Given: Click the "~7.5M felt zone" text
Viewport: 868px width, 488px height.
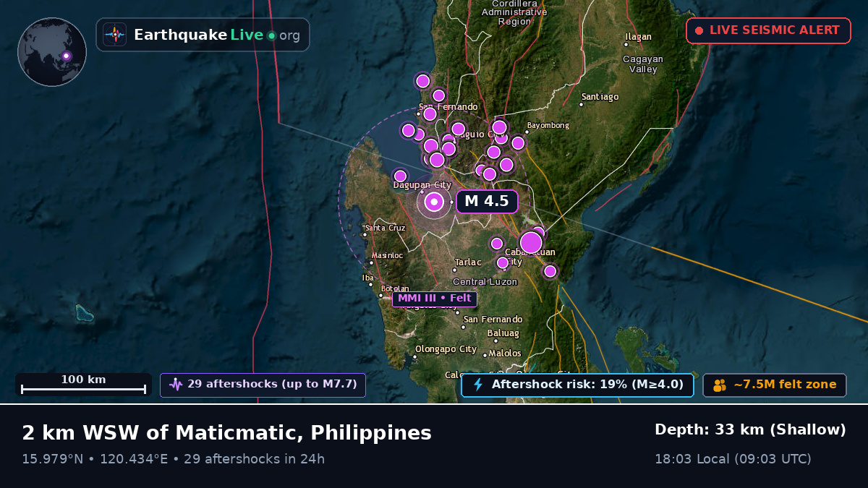Looking at the screenshot, I should click(x=786, y=384).
